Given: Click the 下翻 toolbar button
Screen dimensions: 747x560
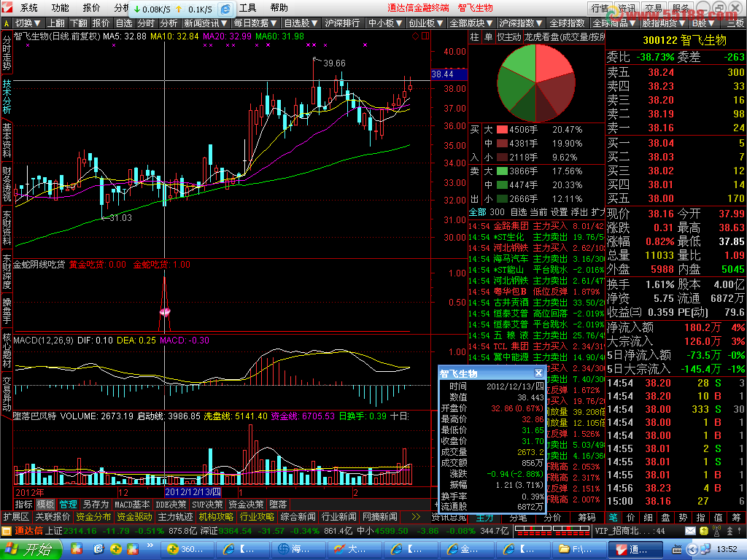Looking at the screenshot, I should point(79,23).
